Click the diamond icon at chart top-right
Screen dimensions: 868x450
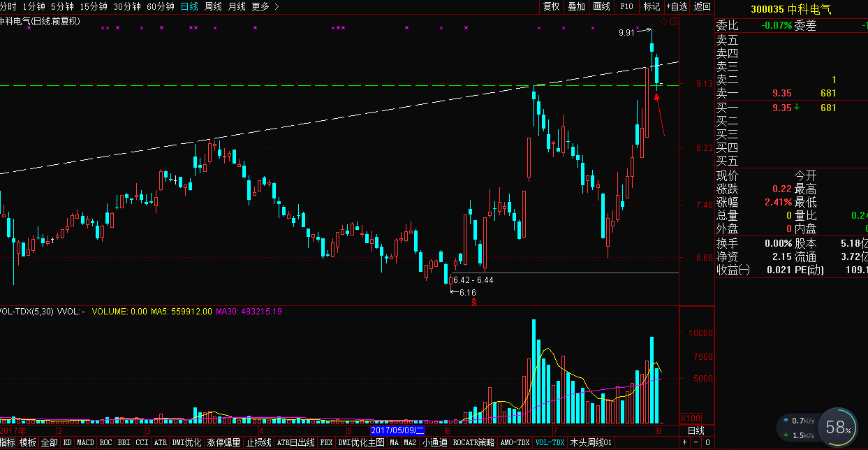(x=663, y=22)
